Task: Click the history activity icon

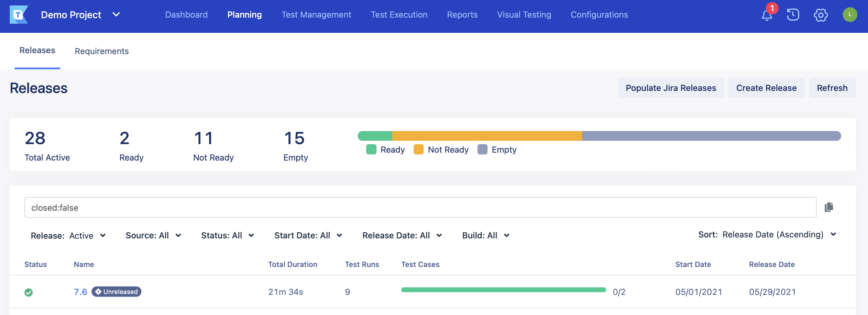Action: click(793, 15)
